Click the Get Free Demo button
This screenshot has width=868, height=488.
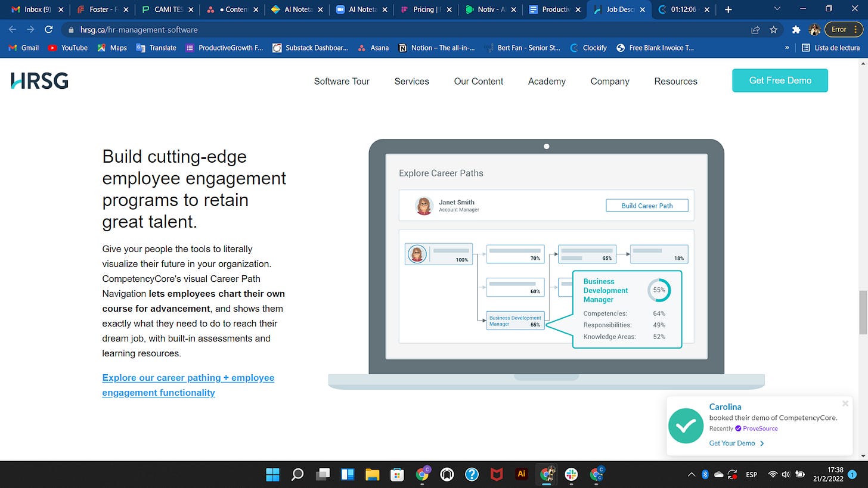pyautogui.click(x=780, y=80)
